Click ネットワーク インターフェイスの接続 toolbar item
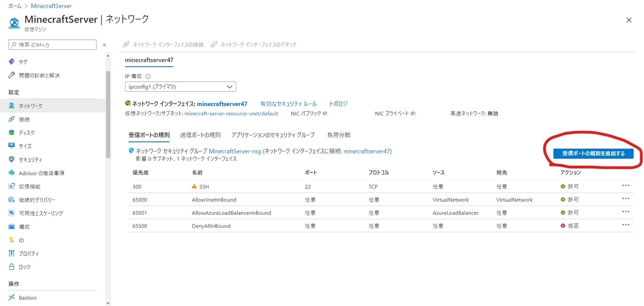Viewport: 644px width, 306px height. (x=163, y=45)
